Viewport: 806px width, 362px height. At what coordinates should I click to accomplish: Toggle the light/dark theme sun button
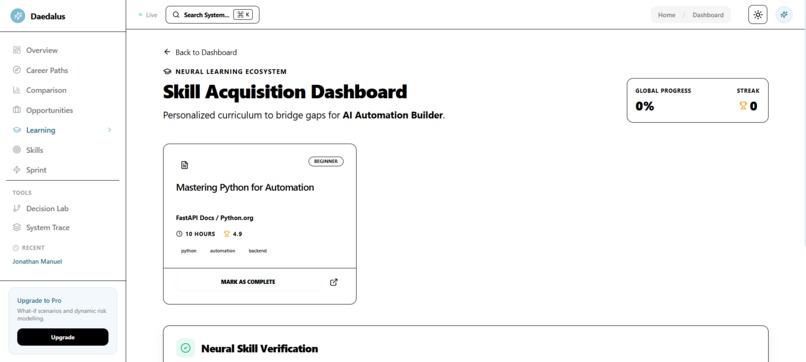(x=758, y=15)
